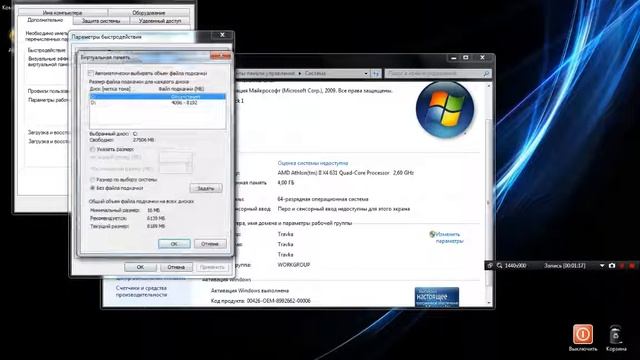Viewport: 640px width, 360px height.
Task: Click the Задать button
Action: pos(206,188)
